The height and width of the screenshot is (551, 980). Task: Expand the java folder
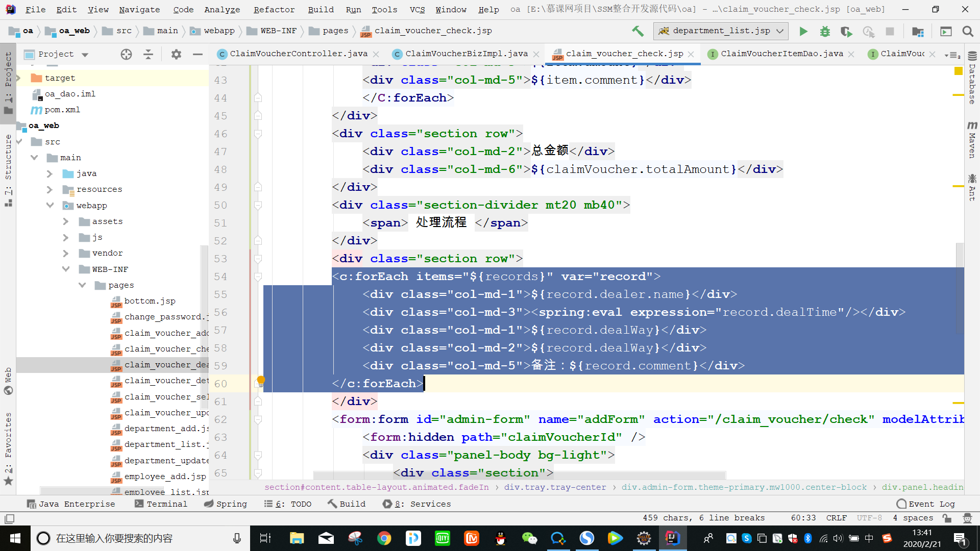coord(50,173)
